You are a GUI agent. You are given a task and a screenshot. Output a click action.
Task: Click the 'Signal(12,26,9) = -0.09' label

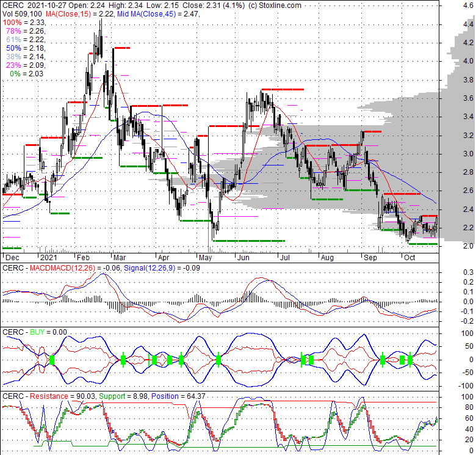pos(162,268)
